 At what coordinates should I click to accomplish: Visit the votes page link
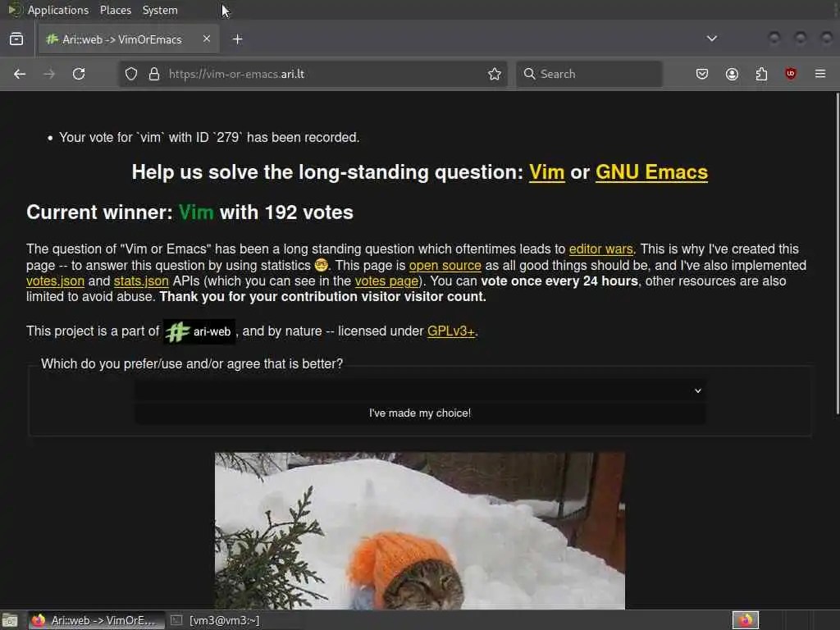pos(386,281)
